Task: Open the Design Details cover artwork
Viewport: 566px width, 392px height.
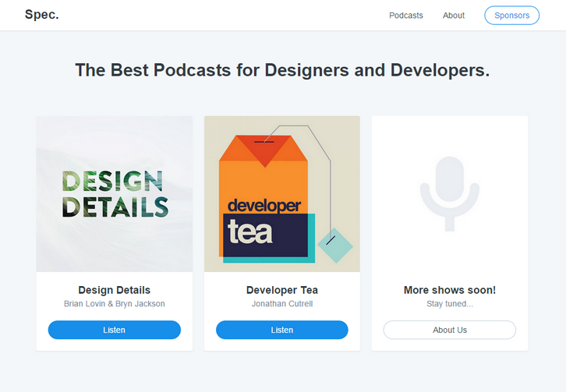Action: [x=115, y=194]
